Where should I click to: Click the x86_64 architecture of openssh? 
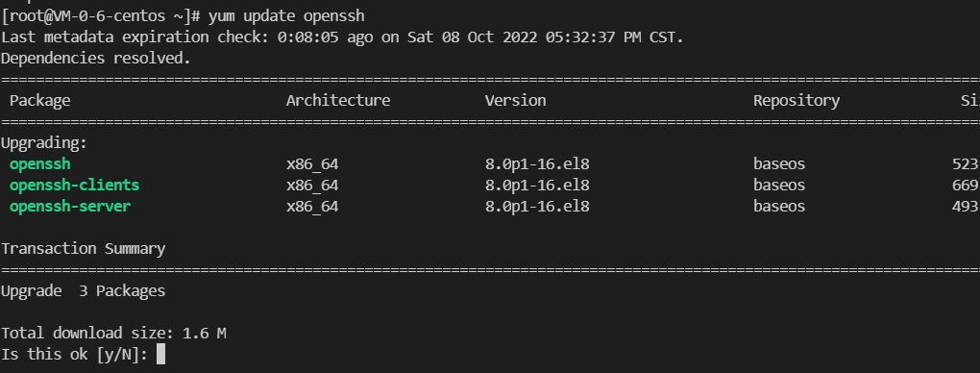pos(312,164)
